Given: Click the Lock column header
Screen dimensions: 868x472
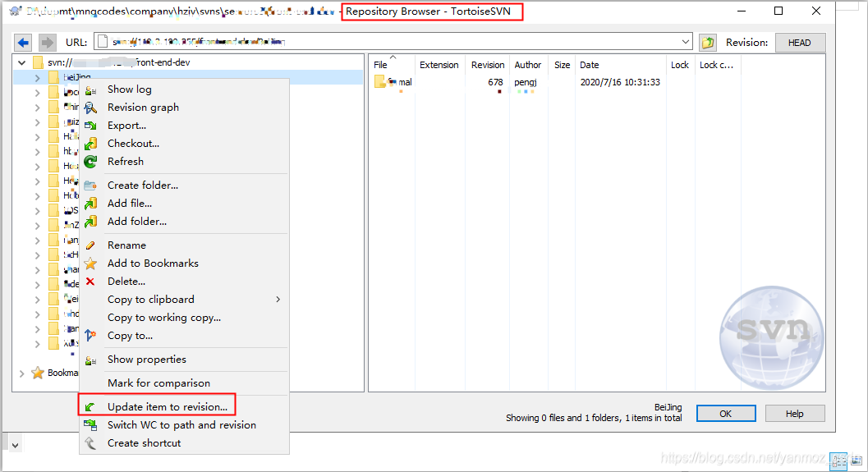Looking at the screenshot, I should [x=680, y=65].
